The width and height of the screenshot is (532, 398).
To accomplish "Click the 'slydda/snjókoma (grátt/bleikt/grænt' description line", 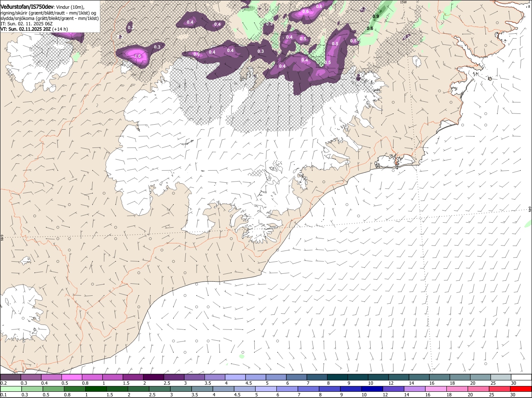I will click(49, 18).
